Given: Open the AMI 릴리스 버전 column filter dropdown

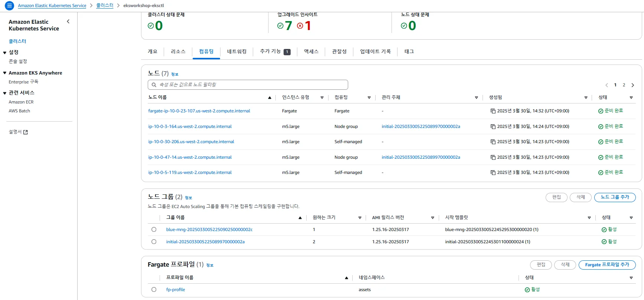Looking at the screenshot, I should tap(432, 218).
